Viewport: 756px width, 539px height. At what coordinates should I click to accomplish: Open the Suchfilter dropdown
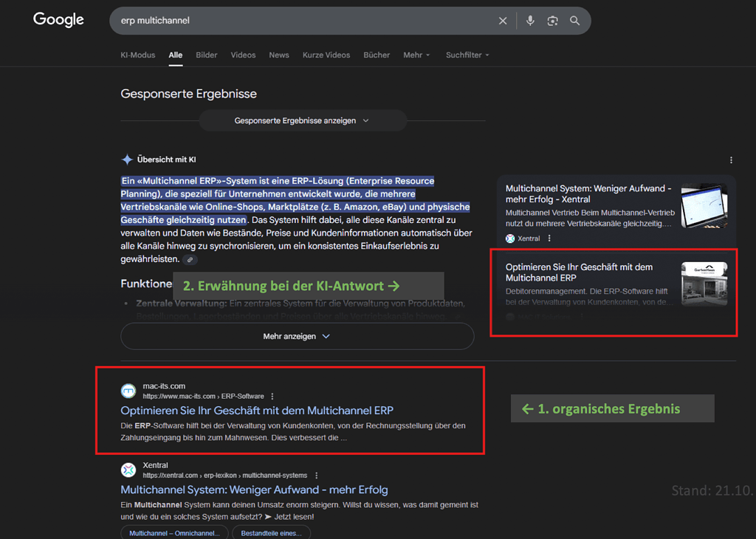(x=467, y=55)
